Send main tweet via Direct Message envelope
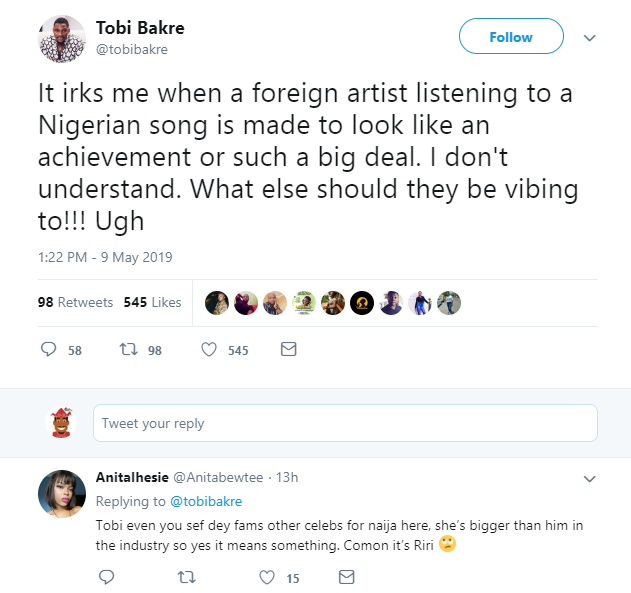Image resolution: width=631 pixels, height=593 pixels. point(288,350)
